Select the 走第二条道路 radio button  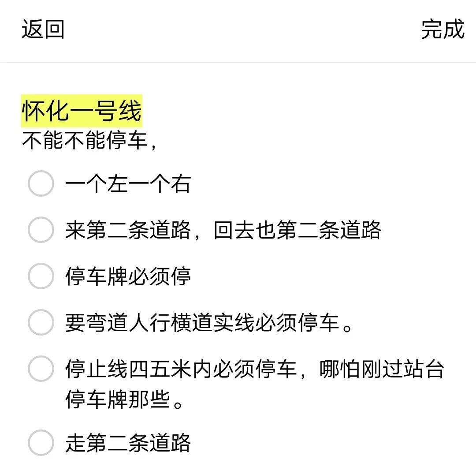pos(41,443)
